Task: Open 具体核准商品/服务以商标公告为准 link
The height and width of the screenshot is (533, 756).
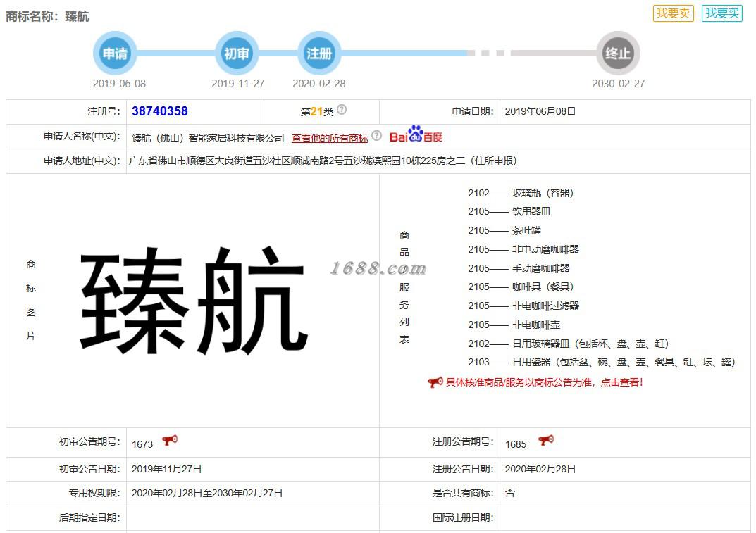Action: point(545,382)
